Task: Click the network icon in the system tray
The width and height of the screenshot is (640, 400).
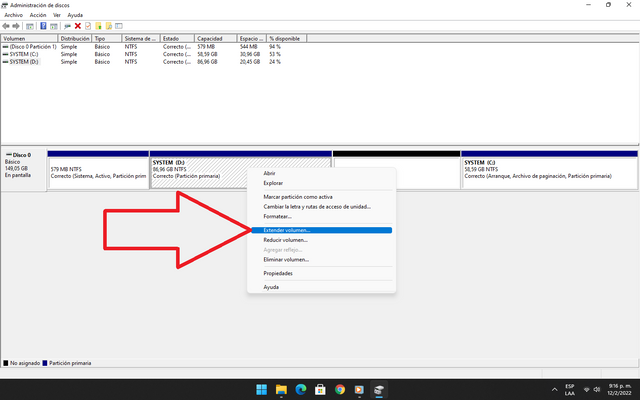Action: coord(587,389)
